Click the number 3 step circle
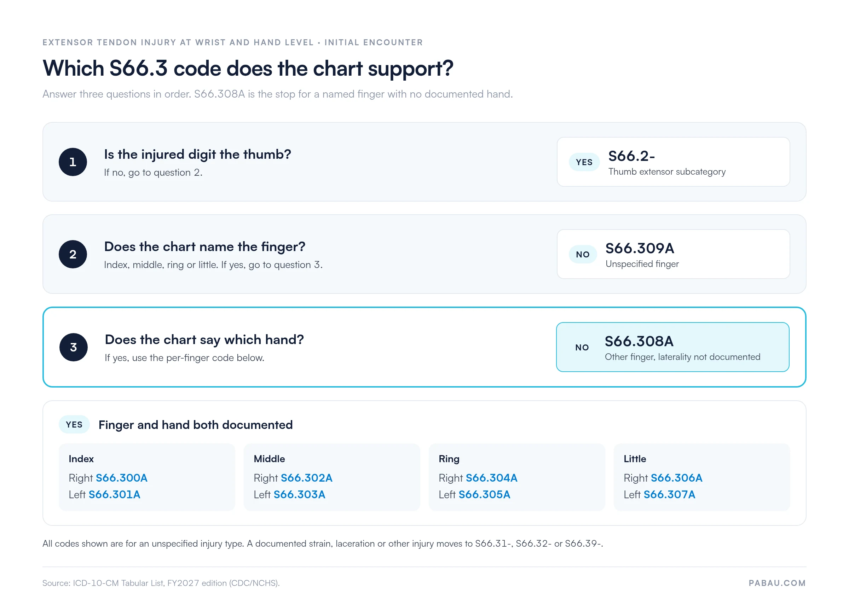 [73, 347]
